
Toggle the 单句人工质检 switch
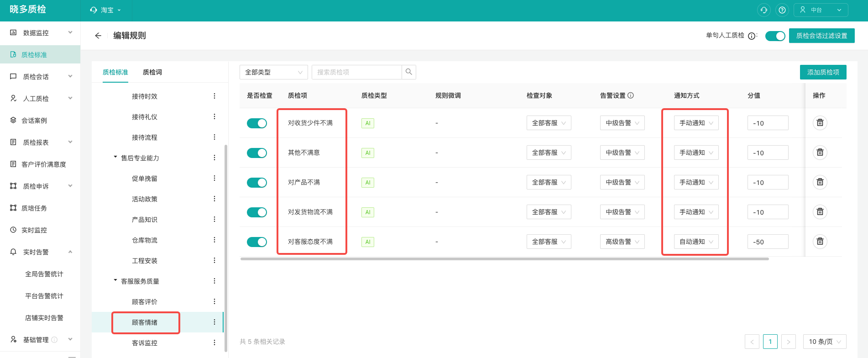(x=775, y=36)
